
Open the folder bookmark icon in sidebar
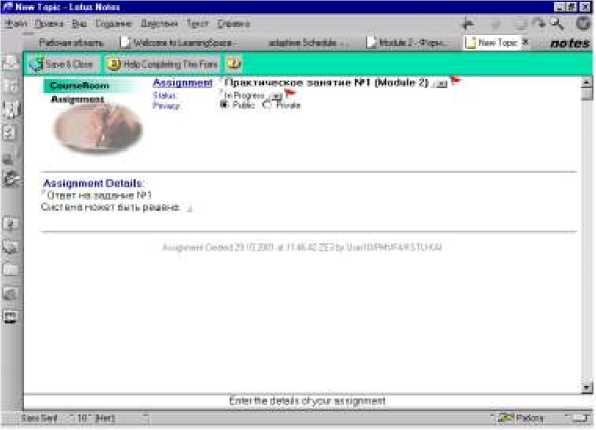pos(10,270)
